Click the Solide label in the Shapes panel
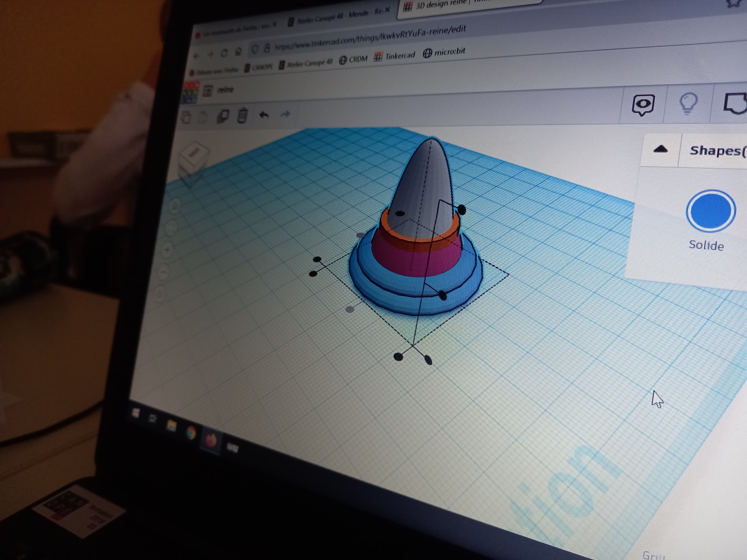Image resolution: width=747 pixels, height=560 pixels. [706, 245]
